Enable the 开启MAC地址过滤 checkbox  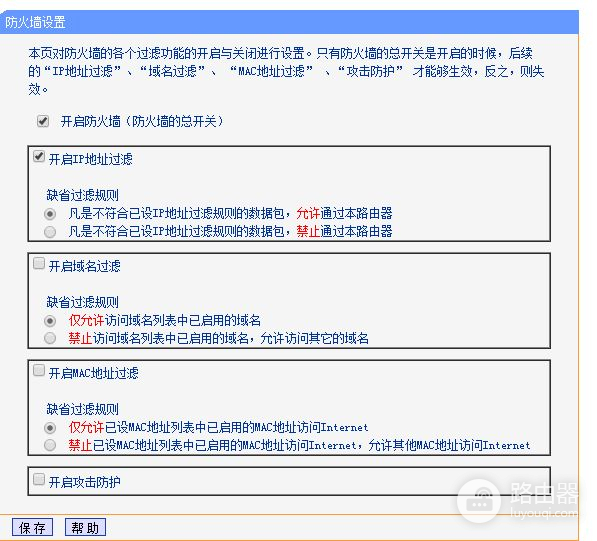39,370
